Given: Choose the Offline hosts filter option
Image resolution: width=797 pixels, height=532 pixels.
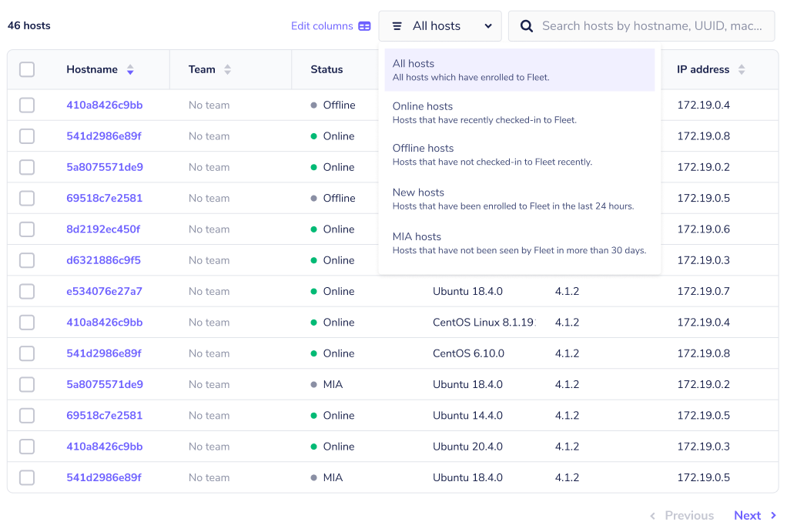Looking at the screenshot, I should [x=520, y=155].
